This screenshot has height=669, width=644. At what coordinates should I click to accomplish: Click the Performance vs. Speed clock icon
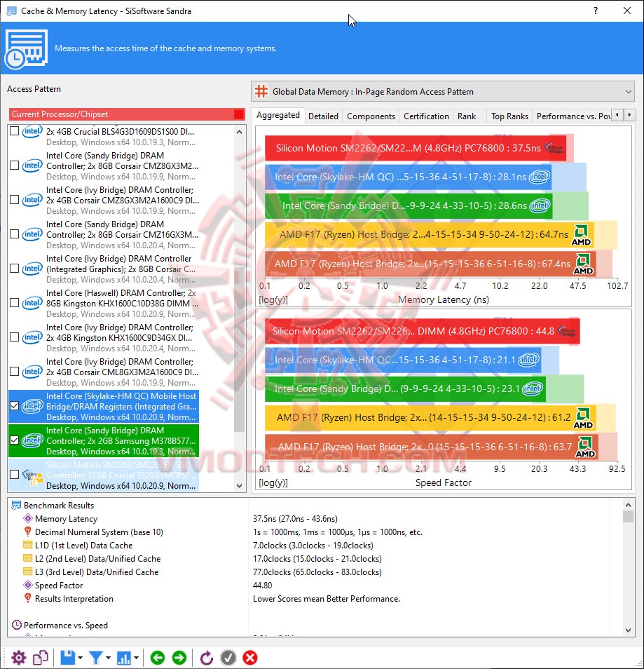pyautogui.click(x=16, y=625)
